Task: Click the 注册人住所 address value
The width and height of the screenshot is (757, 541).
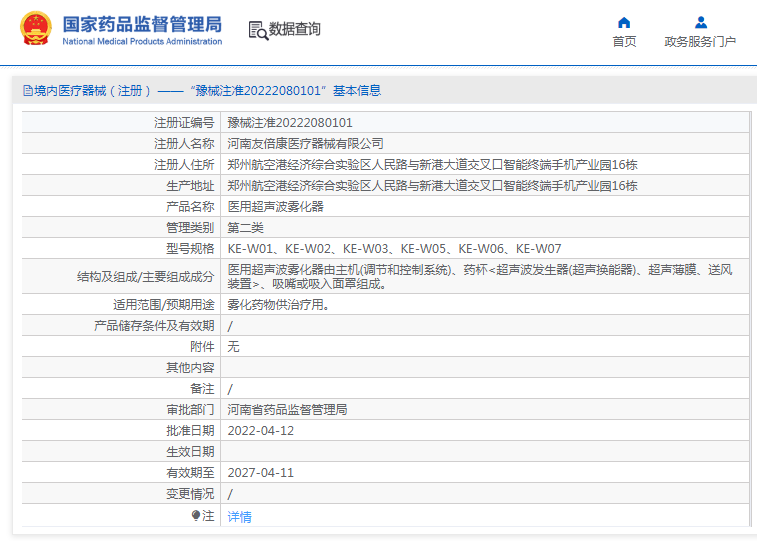Action: [433, 165]
